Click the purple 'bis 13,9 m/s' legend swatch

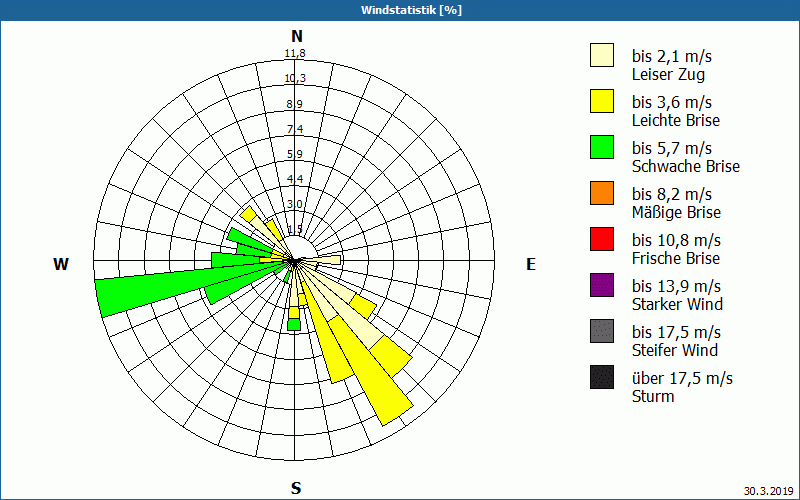602,285
